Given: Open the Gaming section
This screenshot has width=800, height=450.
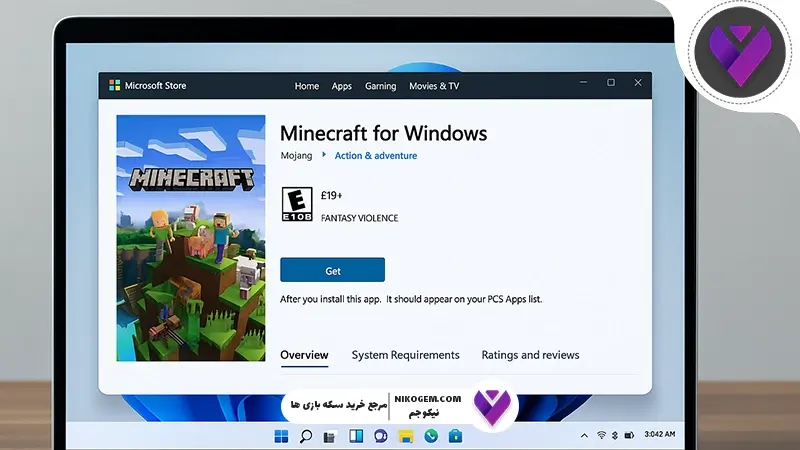Looking at the screenshot, I should 380,86.
